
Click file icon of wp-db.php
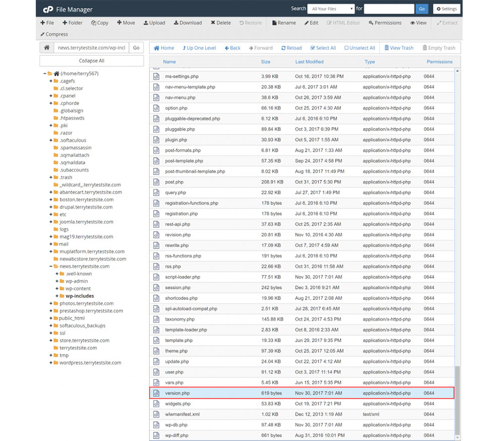coord(156,425)
